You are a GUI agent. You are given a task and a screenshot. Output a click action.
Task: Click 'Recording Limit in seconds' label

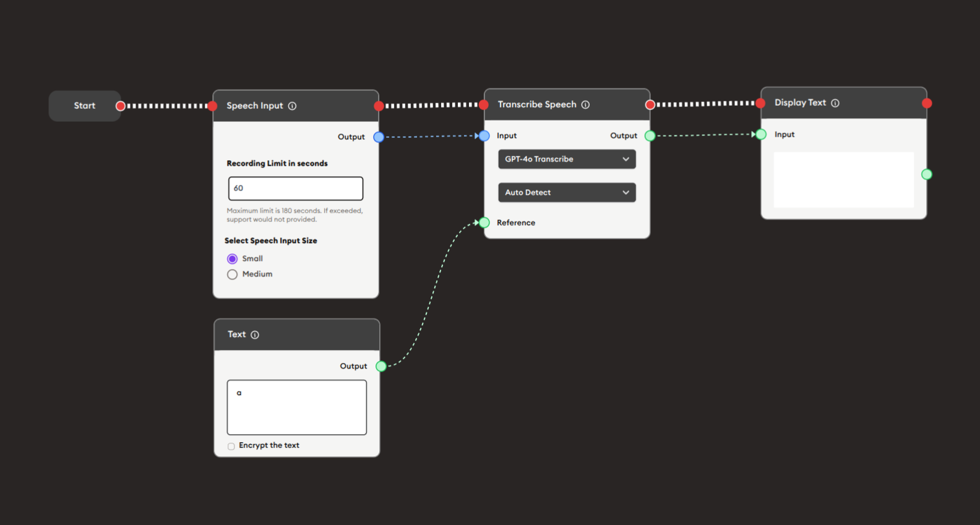277,163
